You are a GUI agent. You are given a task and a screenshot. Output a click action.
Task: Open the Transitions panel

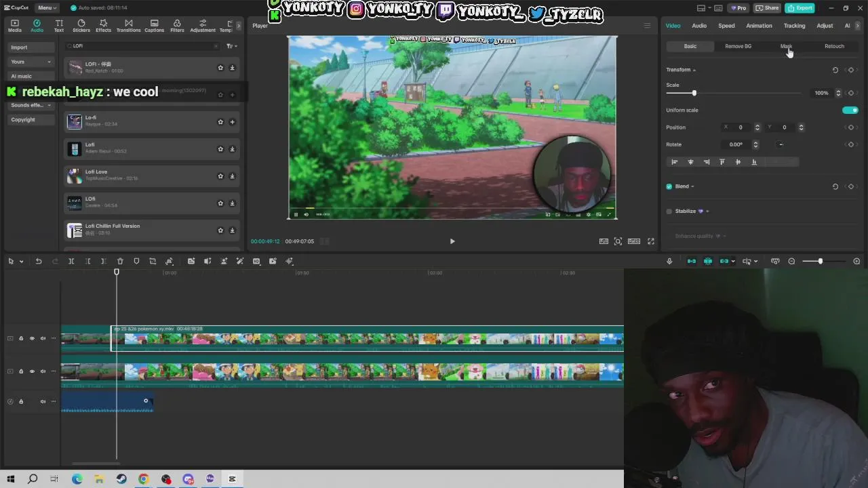128,26
